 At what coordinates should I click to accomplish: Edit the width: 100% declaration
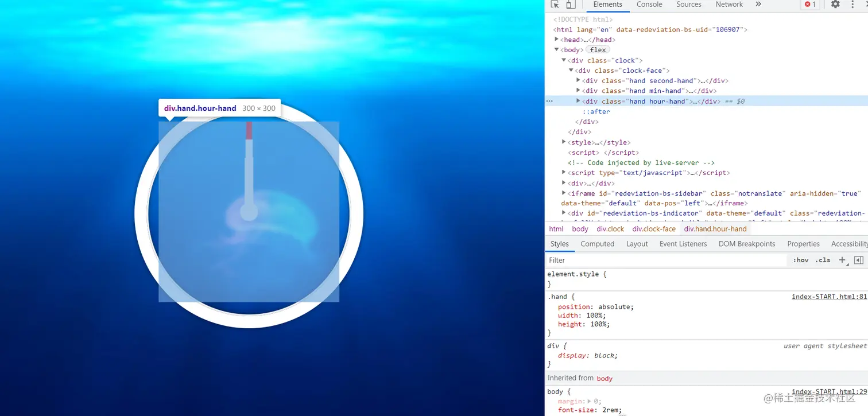point(582,316)
